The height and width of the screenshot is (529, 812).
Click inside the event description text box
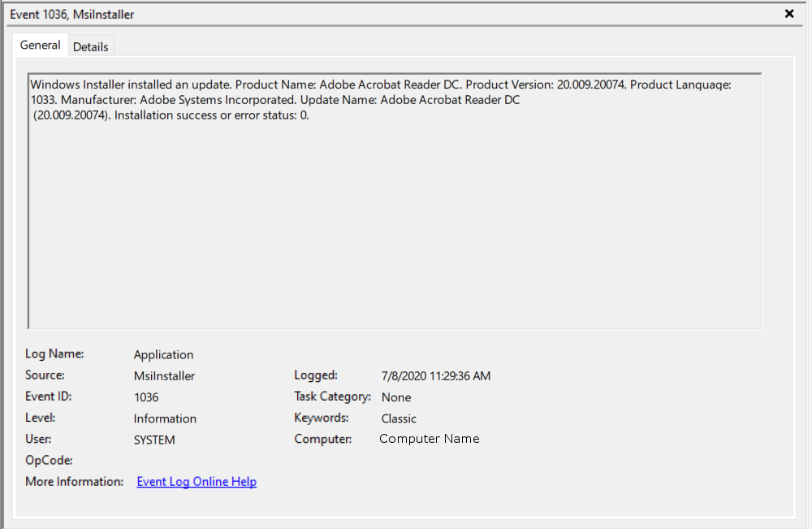point(395,201)
